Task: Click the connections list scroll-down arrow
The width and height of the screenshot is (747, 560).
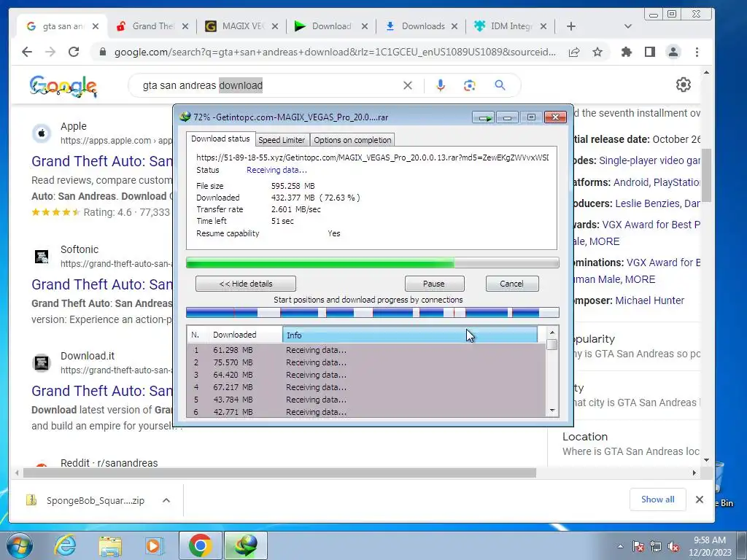Action: (x=552, y=411)
